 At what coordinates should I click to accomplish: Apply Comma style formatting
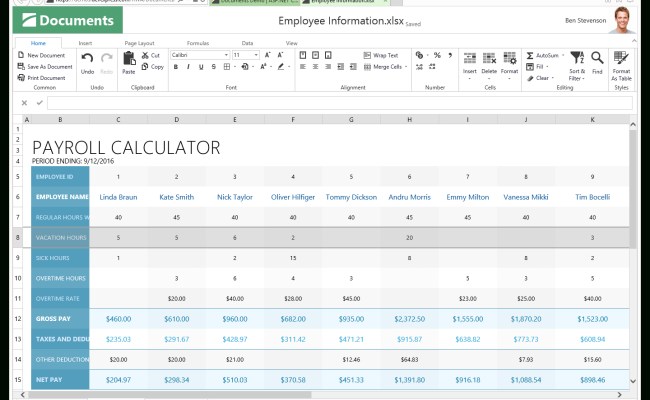(450, 55)
